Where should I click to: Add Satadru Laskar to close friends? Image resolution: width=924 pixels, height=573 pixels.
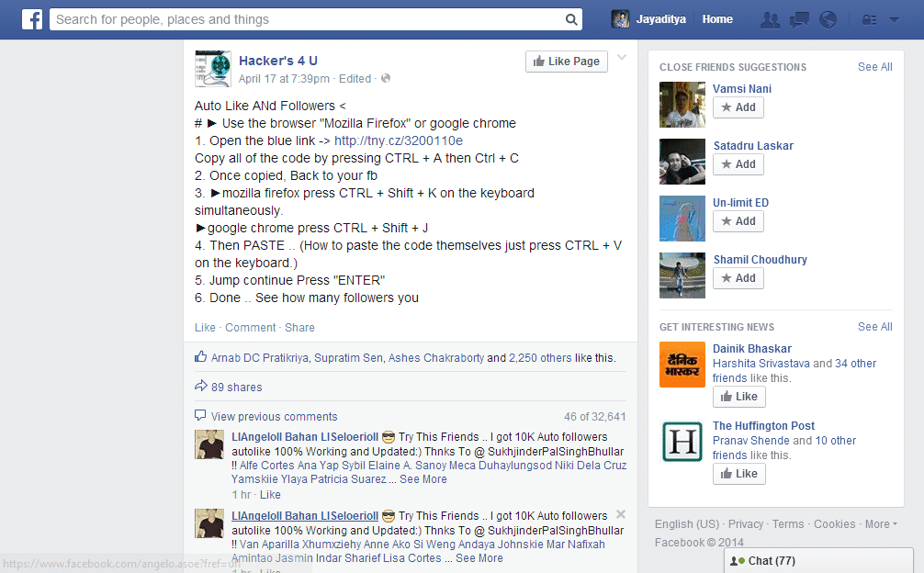(x=738, y=164)
